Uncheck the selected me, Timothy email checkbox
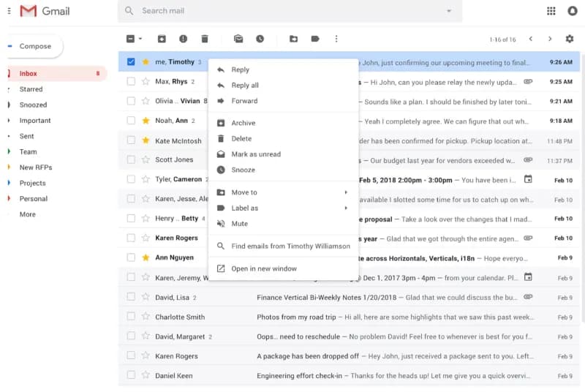Viewport: 585px width, 392px height. [x=131, y=61]
